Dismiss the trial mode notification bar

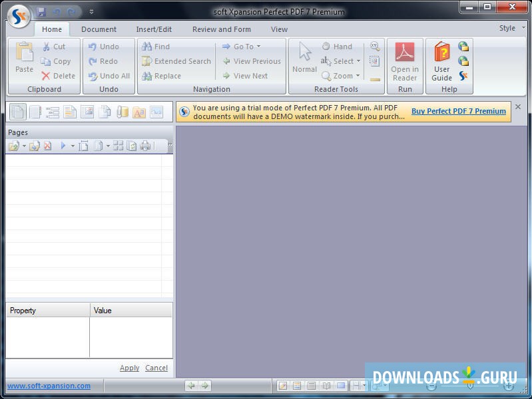[518, 107]
